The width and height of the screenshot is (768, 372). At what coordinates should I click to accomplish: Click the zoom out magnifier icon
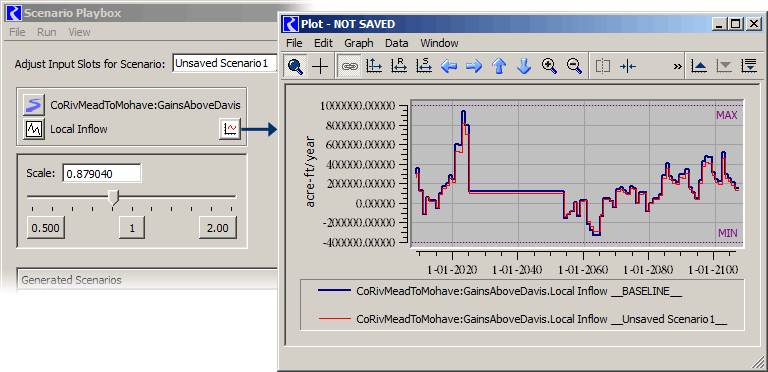[574, 66]
